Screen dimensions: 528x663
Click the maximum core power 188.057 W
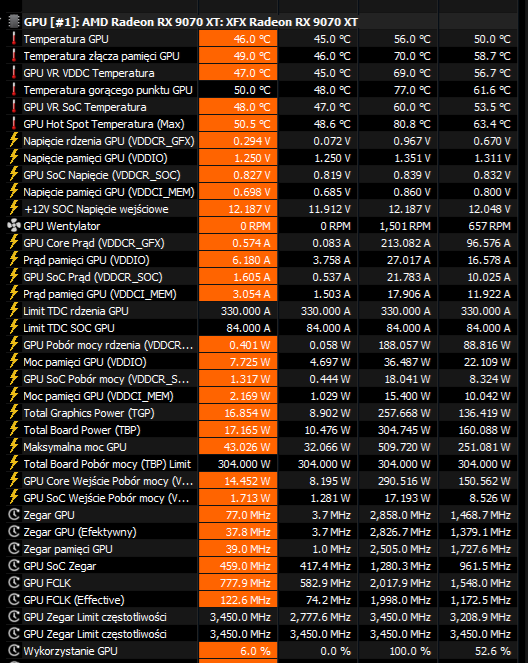404,345
